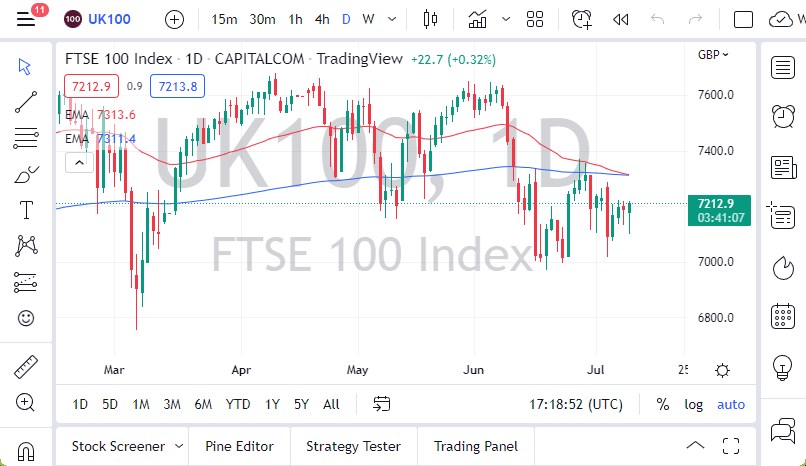Toggle log scale for the chart

coord(693,405)
